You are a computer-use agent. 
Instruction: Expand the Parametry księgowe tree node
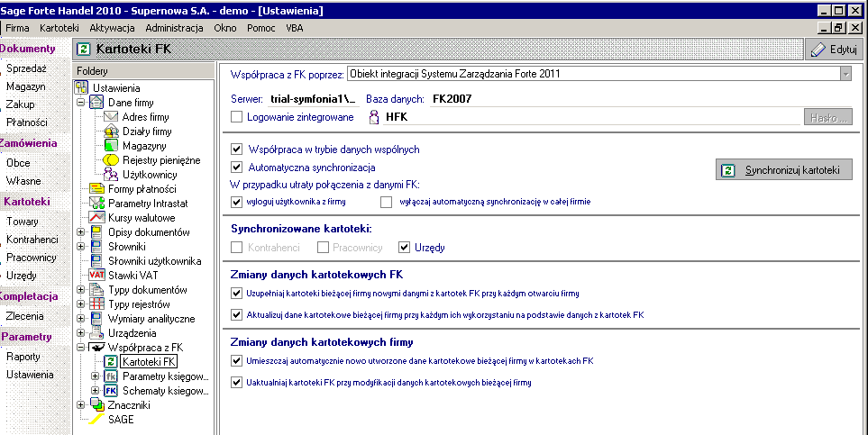[x=96, y=376]
